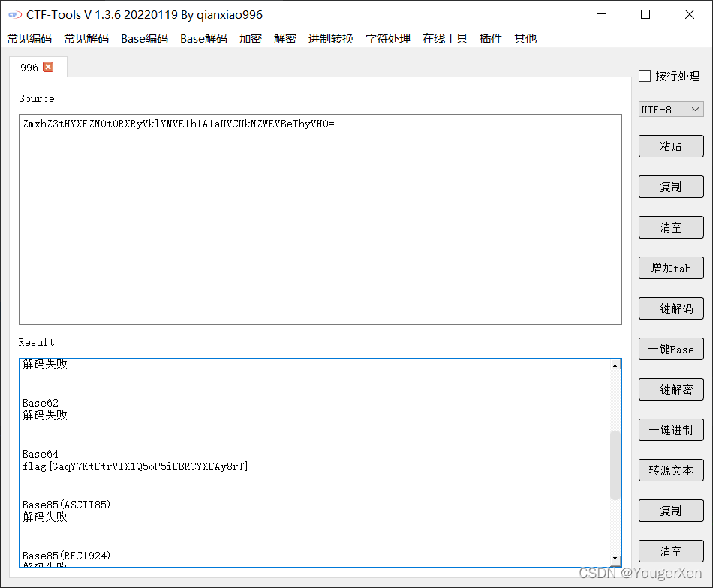Minimize the CTF-Tools window
713x588 pixels.
click(602, 14)
